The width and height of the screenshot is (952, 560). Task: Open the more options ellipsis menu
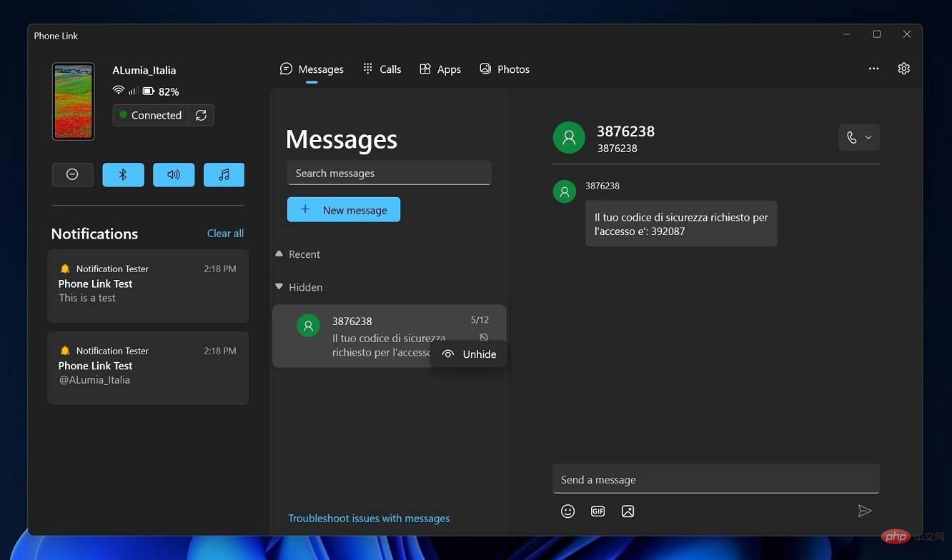point(873,69)
